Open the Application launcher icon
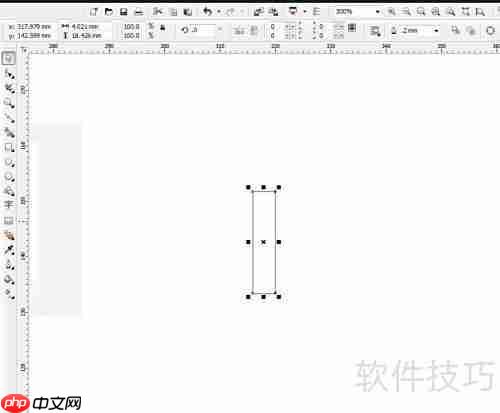500x413 pixels. (293, 12)
